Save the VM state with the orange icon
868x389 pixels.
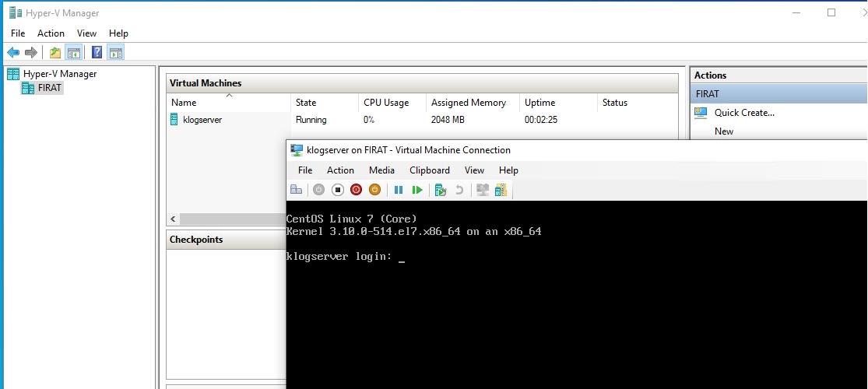click(374, 190)
